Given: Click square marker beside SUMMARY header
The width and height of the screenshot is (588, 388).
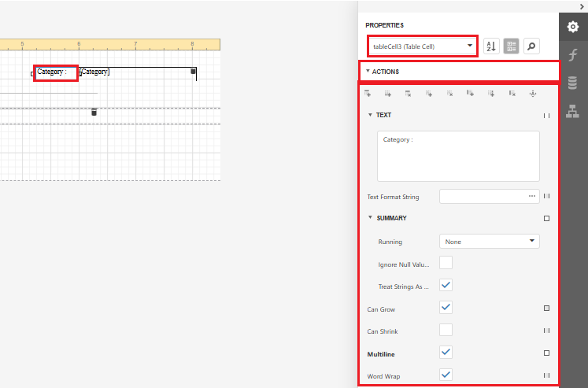Looking at the screenshot, I should point(547,218).
